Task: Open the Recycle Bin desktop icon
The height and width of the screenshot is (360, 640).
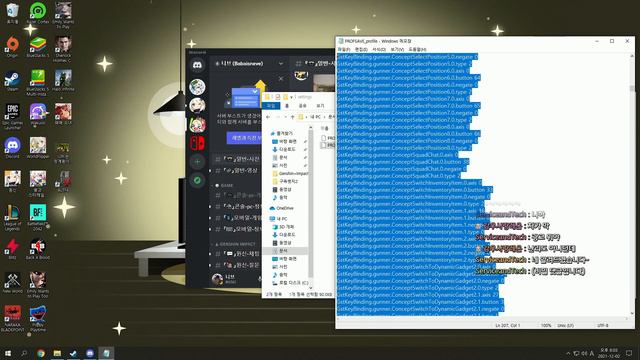Action: tap(12, 13)
